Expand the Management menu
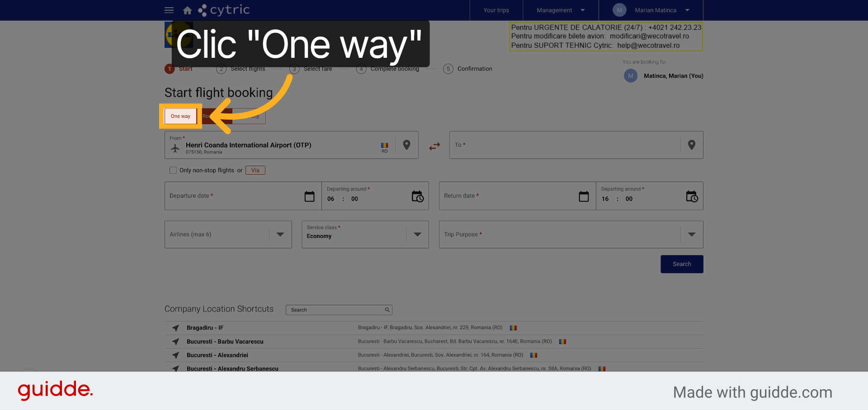This screenshot has width=868, height=410. pyautogui.click(x=561, y=10)
